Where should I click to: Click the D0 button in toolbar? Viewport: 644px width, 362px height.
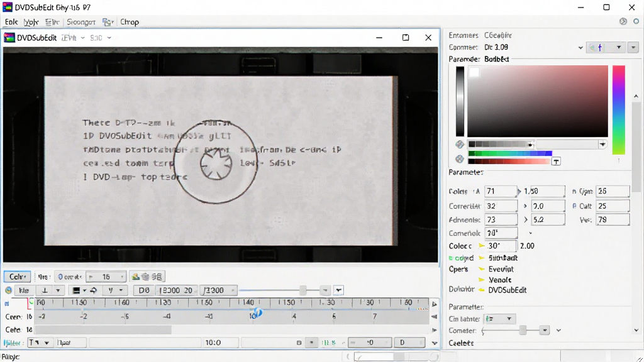(x=144, y=290)
